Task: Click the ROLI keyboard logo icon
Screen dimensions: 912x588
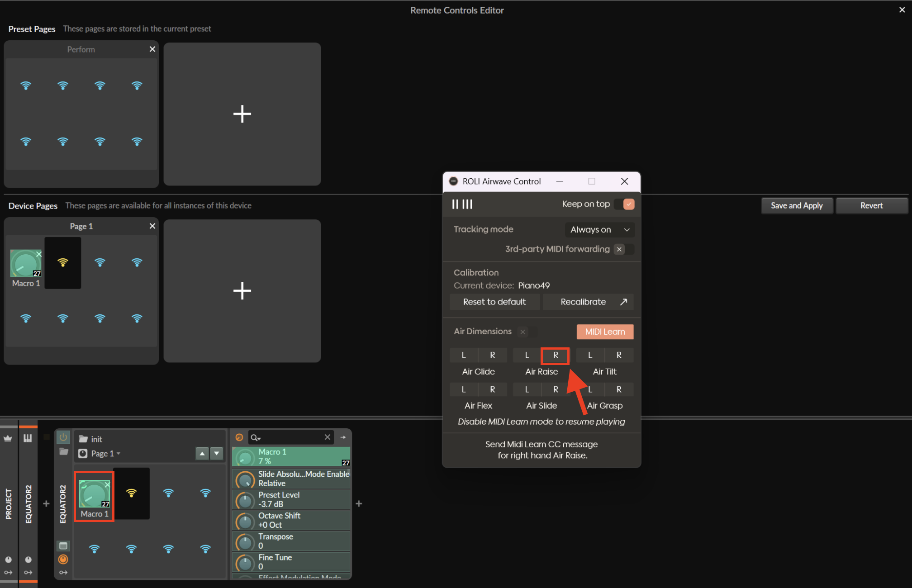Action: (462, 204)
